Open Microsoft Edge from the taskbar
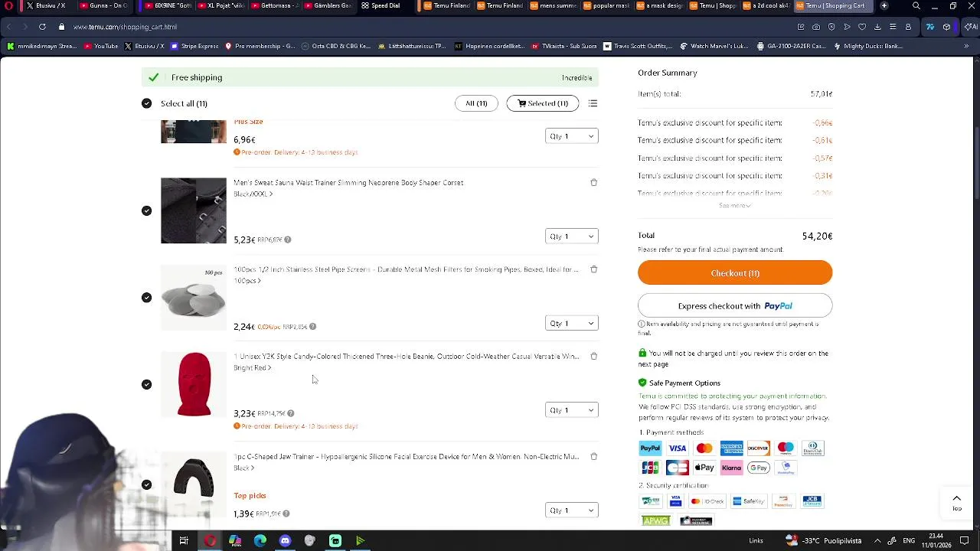 click(260, 541)
